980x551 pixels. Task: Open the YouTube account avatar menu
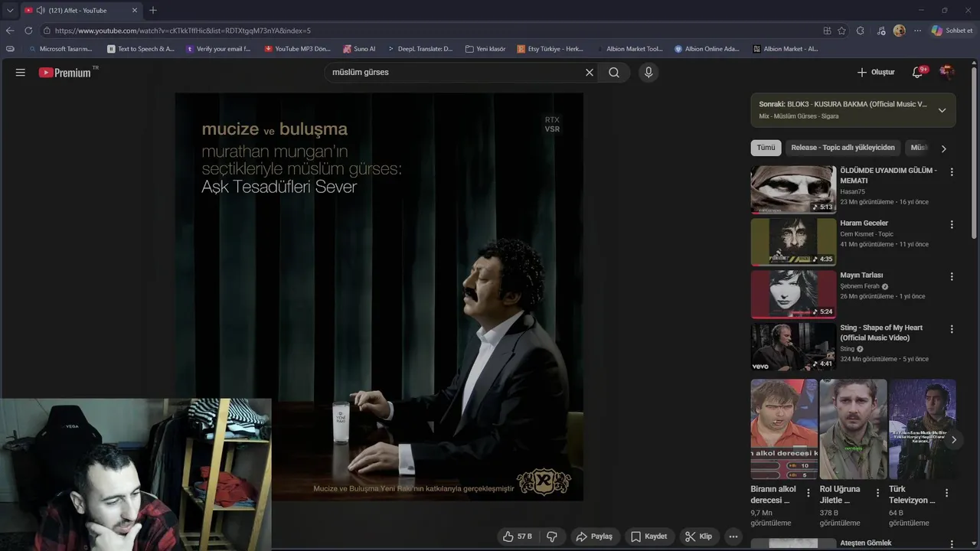pos(947,72)
